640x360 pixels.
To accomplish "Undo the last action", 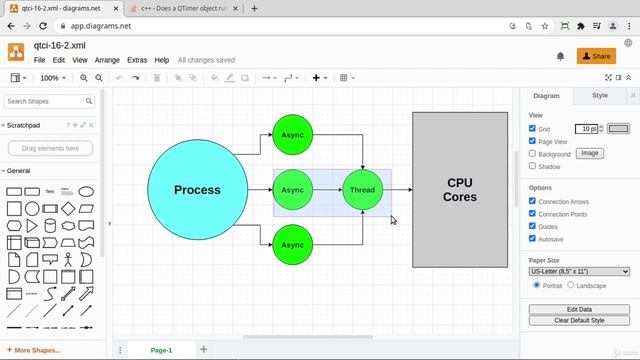I will [120, 78].
